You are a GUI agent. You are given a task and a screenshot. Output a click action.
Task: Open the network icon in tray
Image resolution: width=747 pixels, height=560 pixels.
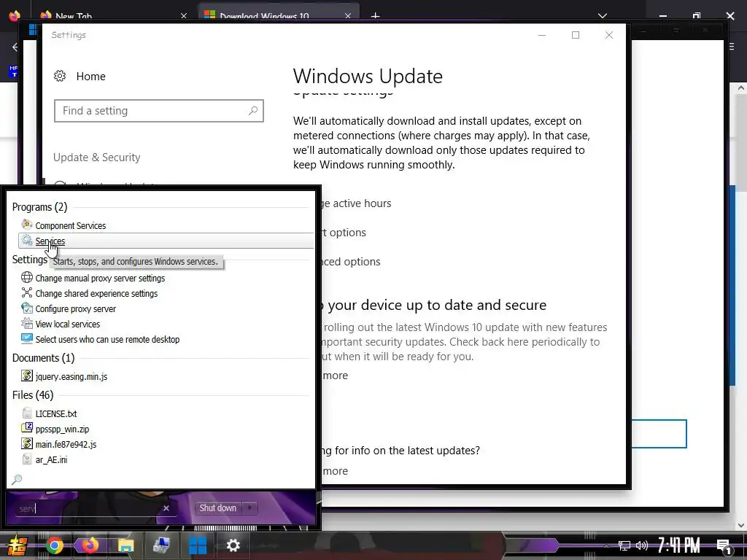coord(624,545)
